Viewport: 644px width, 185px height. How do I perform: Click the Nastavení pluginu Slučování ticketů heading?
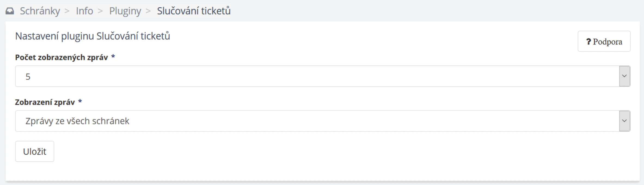(x=93, y=36)
